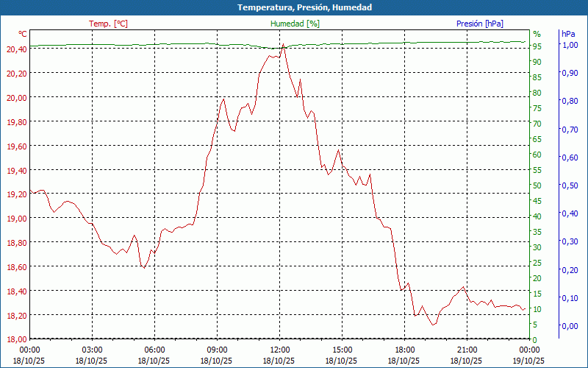
Task: Click the 18,00 temperature tick label
Action: tap(16, 339)
